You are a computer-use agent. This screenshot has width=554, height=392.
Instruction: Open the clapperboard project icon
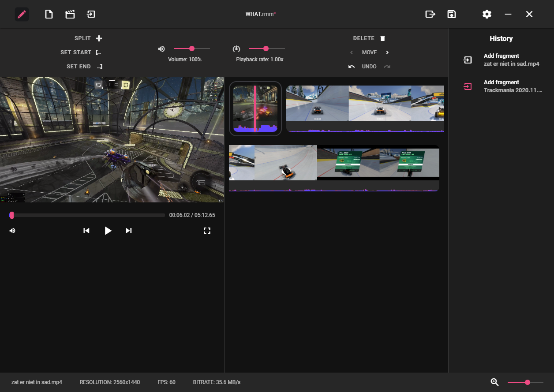[x=70, y=14]
